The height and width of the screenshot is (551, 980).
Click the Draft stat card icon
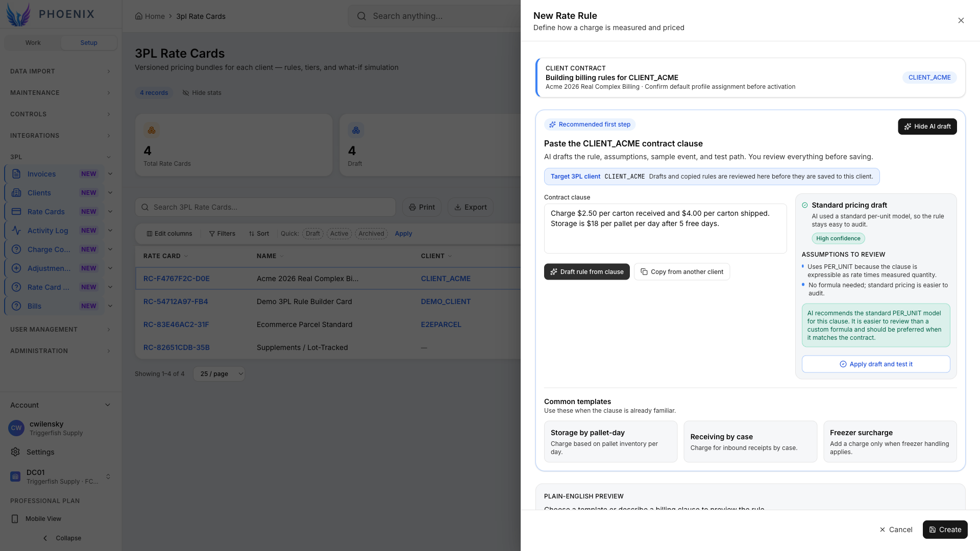[x=356, y=130]
